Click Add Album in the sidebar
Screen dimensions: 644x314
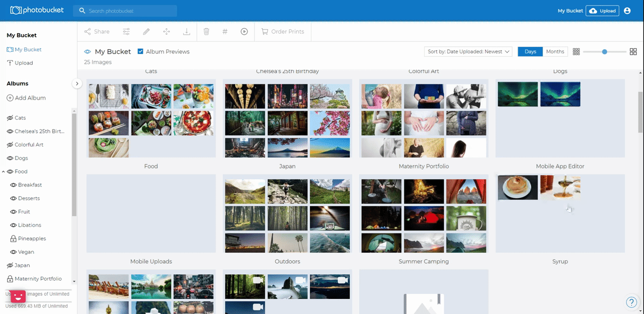tap(26, 98)
